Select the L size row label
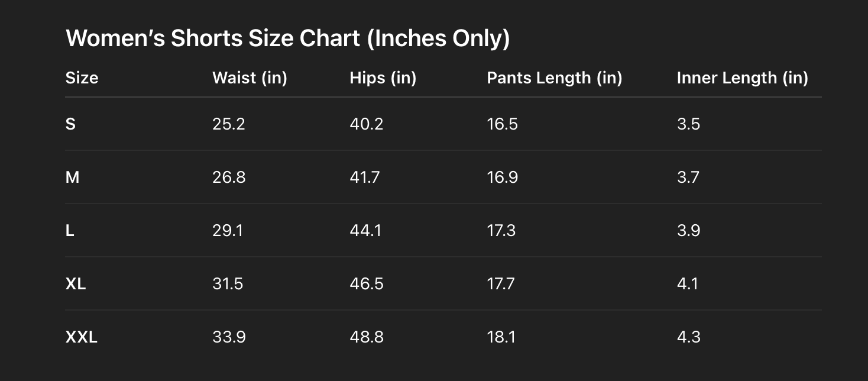The height and width of the screenshot is (381, 868). pos(70,231)
